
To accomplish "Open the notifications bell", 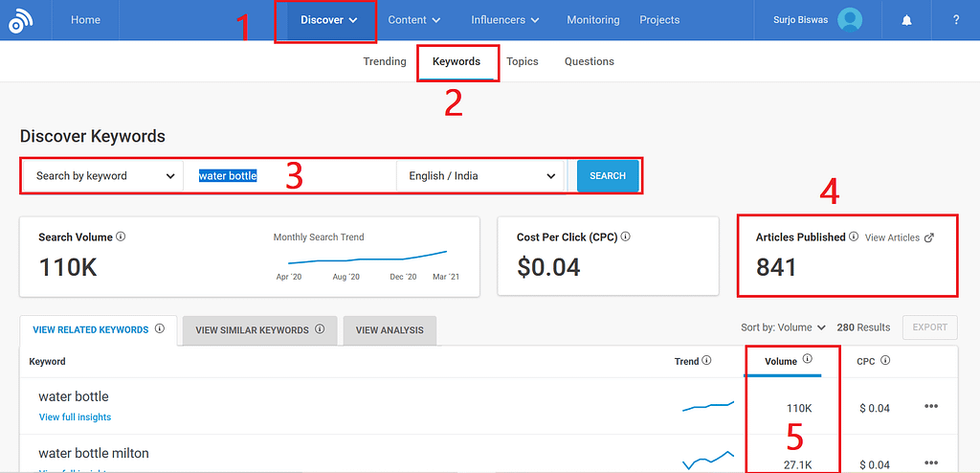I will coord(906,20).
